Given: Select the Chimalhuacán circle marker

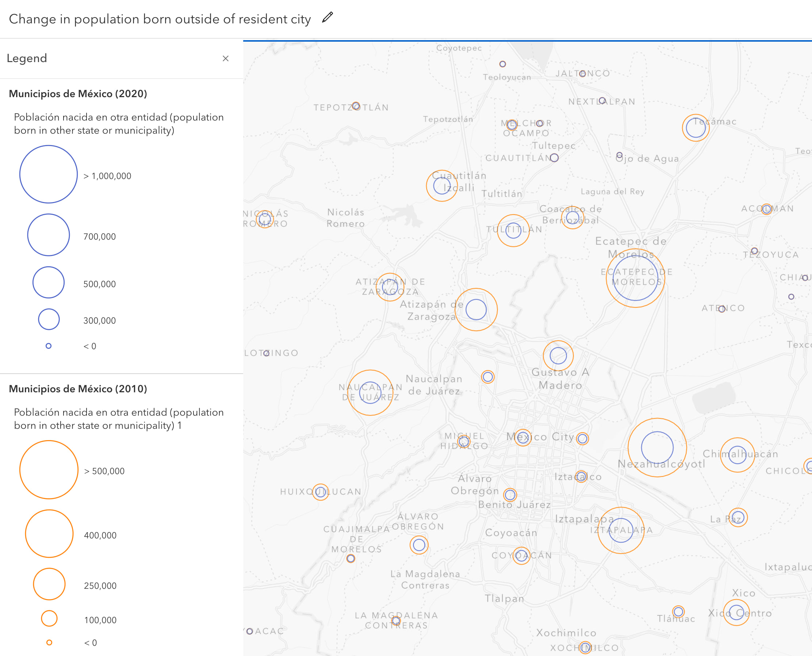Looking at the screenshot, I should click(x=737, y=455).
